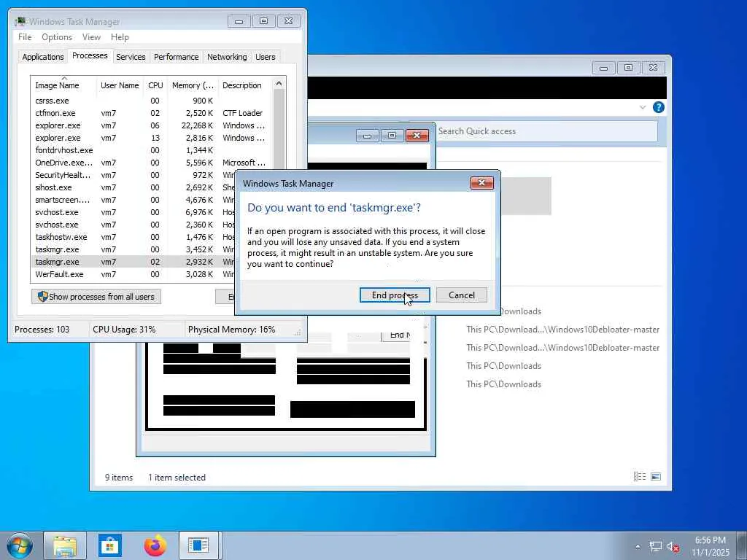This screenshot has height=560, width=747.
Task: Select the OneDrive.exe process row
Action: point(152,163)
